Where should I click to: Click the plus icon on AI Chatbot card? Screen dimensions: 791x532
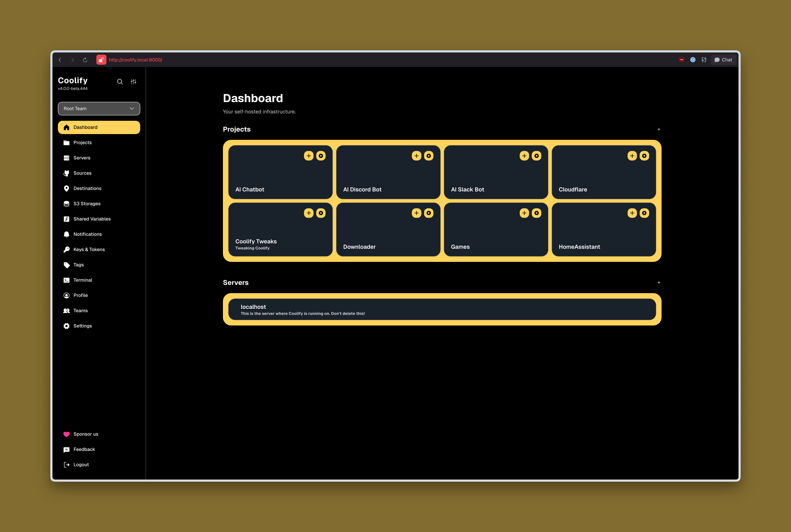(x=308, y=156)
